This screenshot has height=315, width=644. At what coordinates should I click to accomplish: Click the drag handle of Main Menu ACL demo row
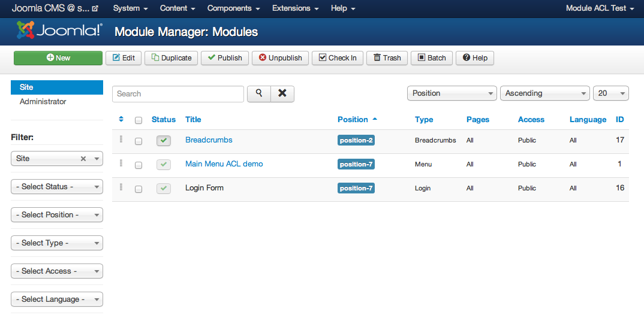(121, 163)
